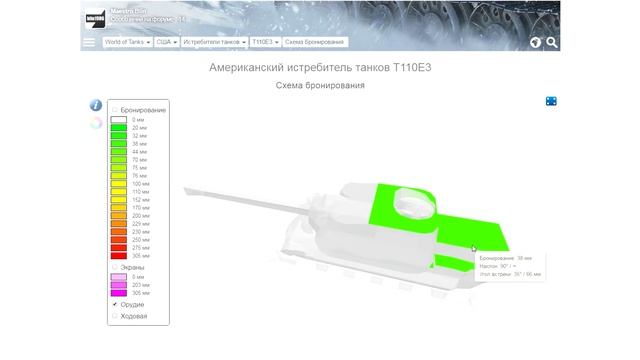Toggle fullscreen view icon
Image resolution: width=640 pixels, height=360 pixels.
(x=551, y=101)
